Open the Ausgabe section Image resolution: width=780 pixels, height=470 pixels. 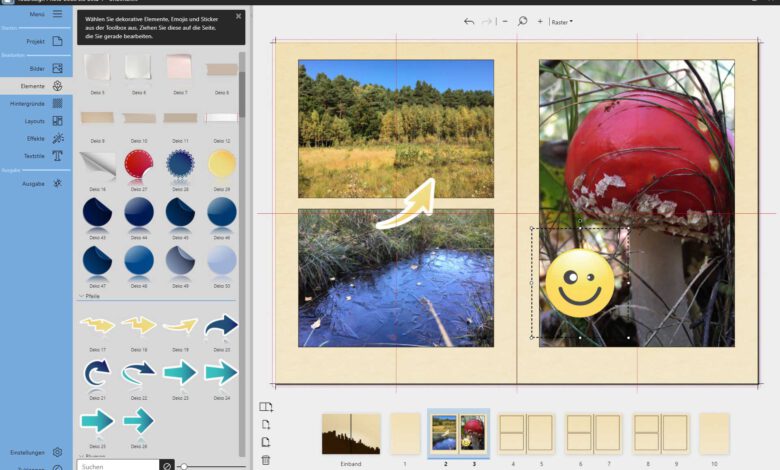click(36, 184)
